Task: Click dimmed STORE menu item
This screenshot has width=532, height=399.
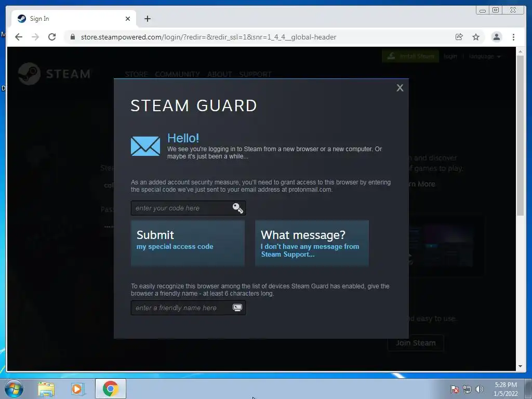Action: pyautogui.click(x=137, y=74)
